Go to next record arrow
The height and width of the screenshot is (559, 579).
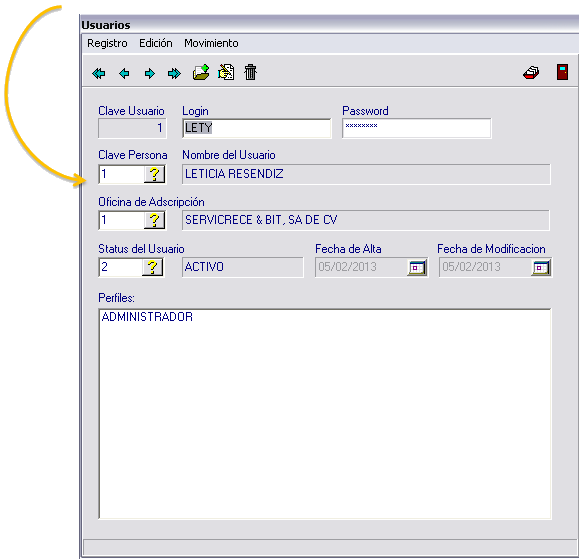(150, 73)
